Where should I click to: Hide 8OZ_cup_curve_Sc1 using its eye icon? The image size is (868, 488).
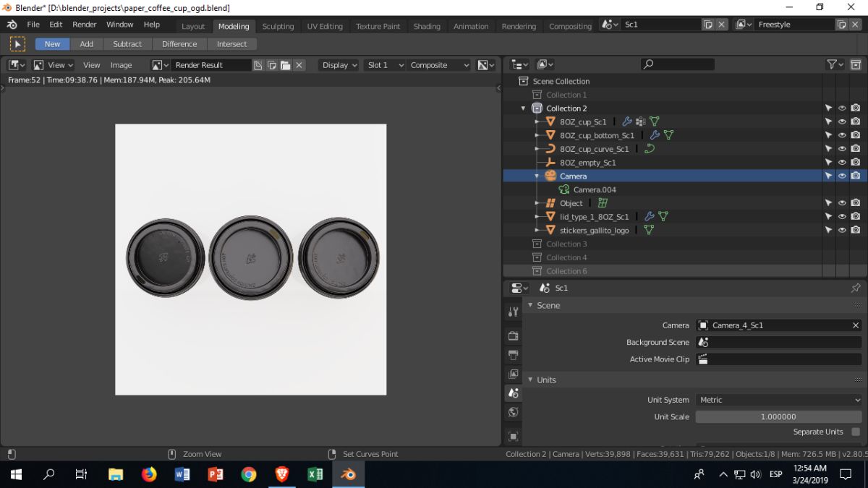click(842, 149)
